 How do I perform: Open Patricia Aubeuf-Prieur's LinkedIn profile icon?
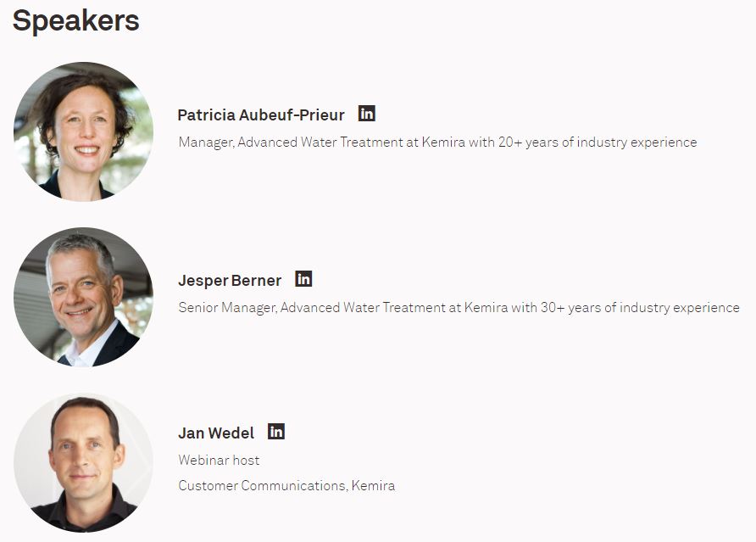[366, 114]
